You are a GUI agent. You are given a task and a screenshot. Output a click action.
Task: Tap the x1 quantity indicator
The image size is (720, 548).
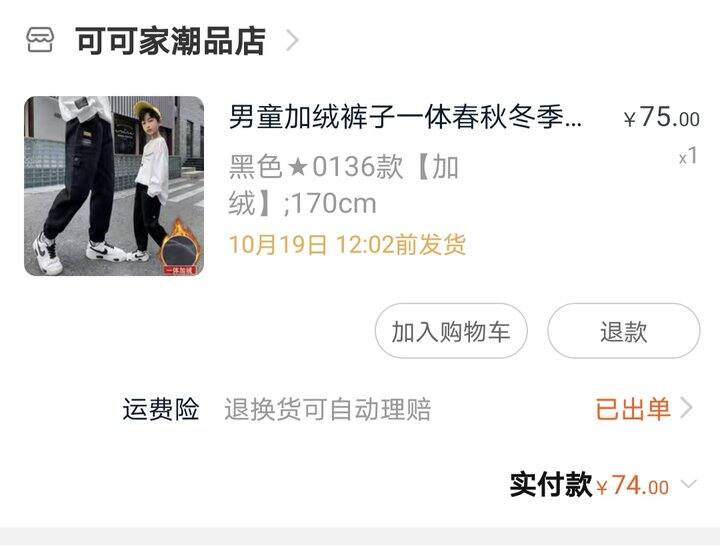pyautogui.click(x=688, y=157)
